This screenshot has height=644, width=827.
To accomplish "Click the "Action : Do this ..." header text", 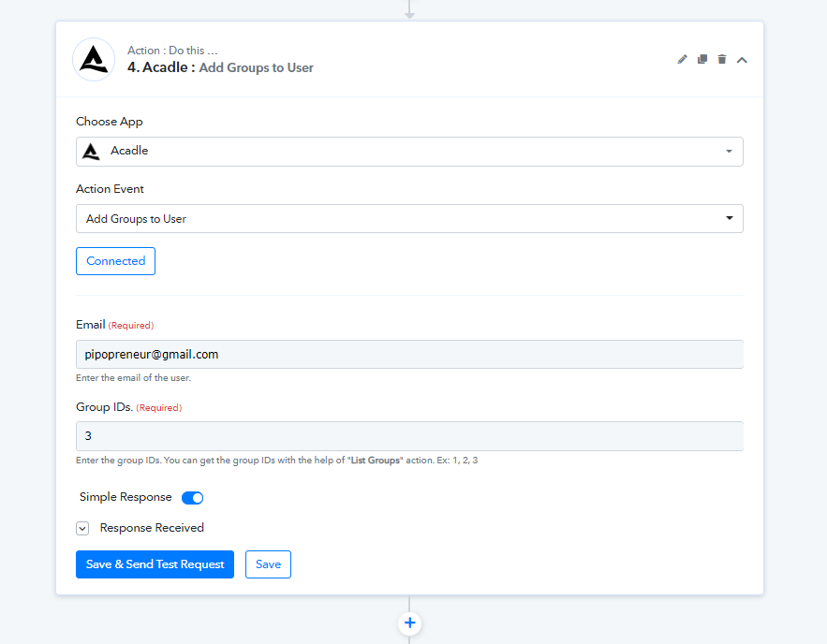I will click(172, 51).
